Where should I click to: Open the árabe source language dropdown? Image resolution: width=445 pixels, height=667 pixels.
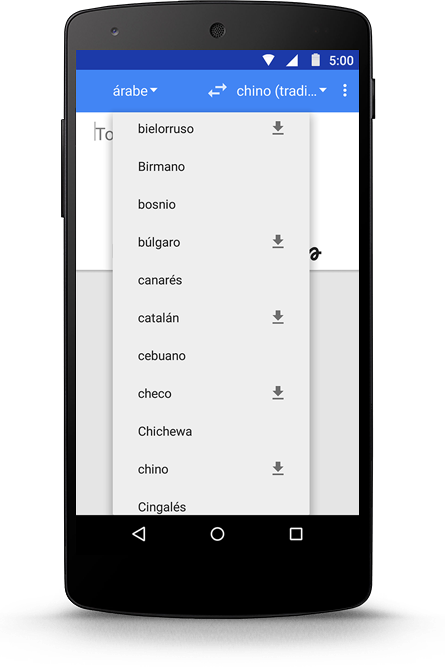(x=135, y=91)
